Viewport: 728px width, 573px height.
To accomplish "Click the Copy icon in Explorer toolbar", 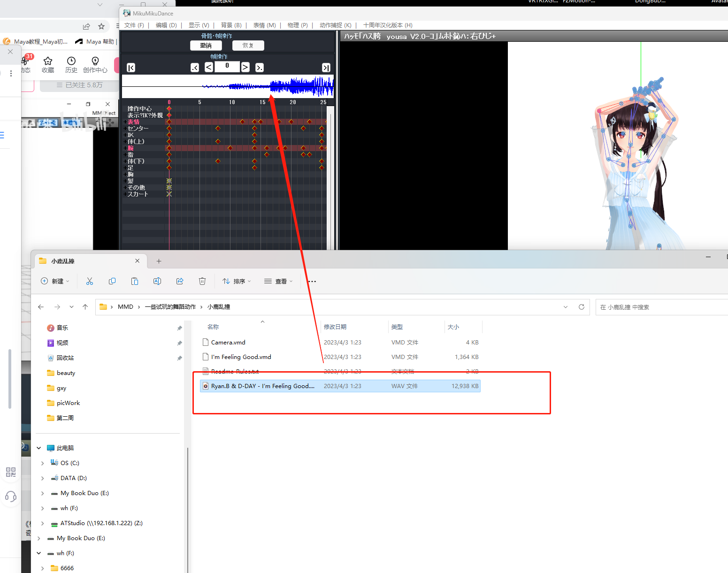I will (x=112, y=281).
